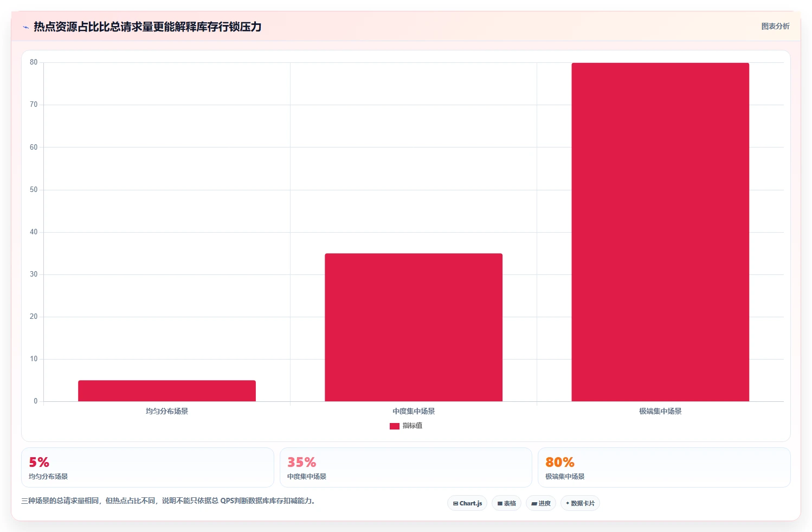Click the 极端集中场景 caption under 80%
Viewport: 812px width, 532px height.
click(x=565, y=477)
